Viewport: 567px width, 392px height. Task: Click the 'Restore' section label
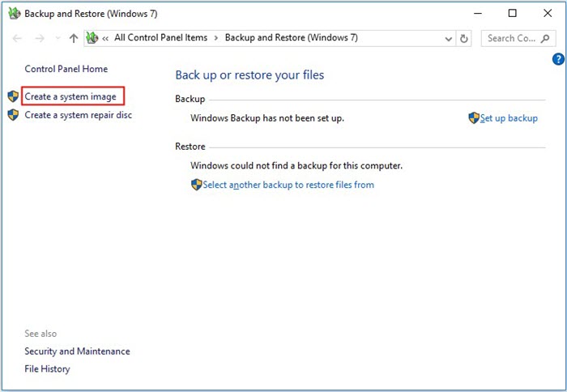click(190, 147)
